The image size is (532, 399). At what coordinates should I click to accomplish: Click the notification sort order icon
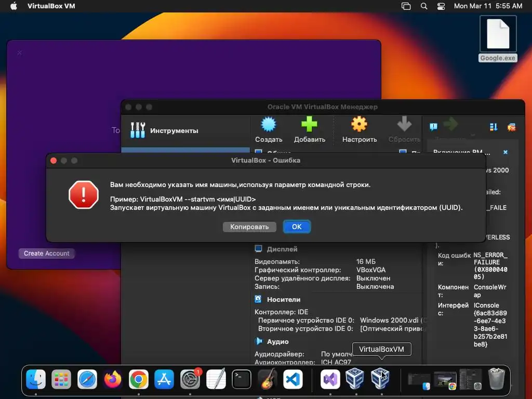[x=494, y=127]
